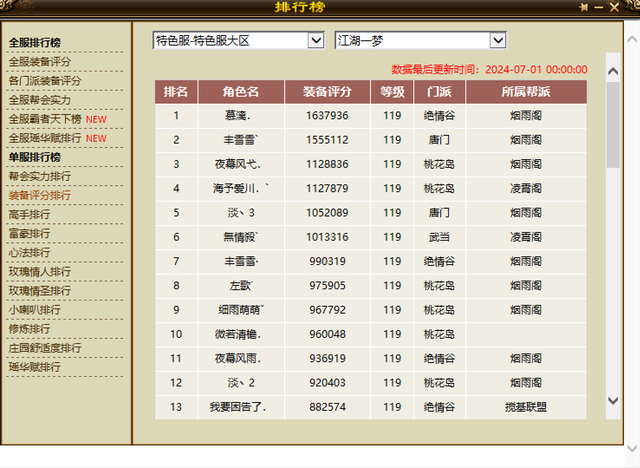
Task: Click character name 海予爱川.
Action: click(241, 189)
